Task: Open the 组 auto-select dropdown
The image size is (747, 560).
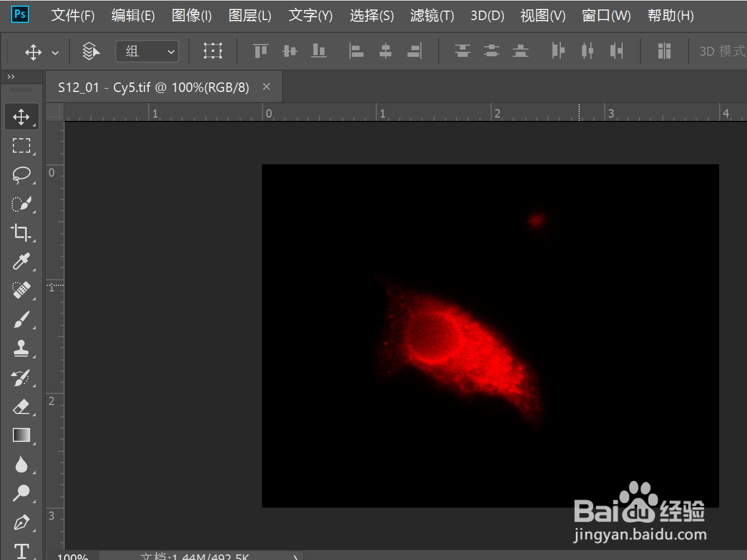Action: [147, 52]
